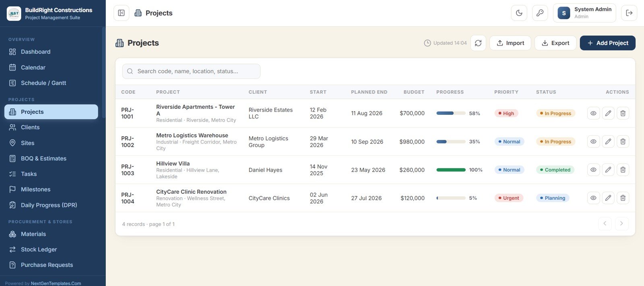
Task: Refresh the projects list
Action: (478, 43)
